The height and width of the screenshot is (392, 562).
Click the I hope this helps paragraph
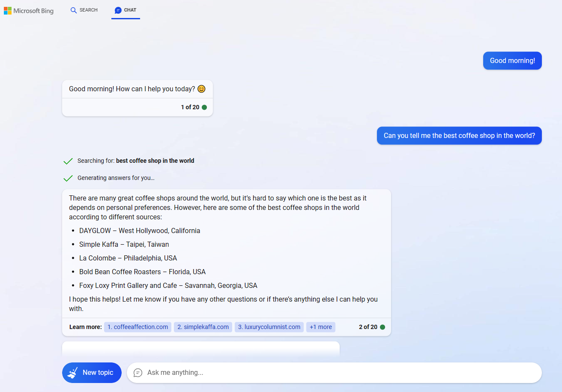(x=223, y=304)
